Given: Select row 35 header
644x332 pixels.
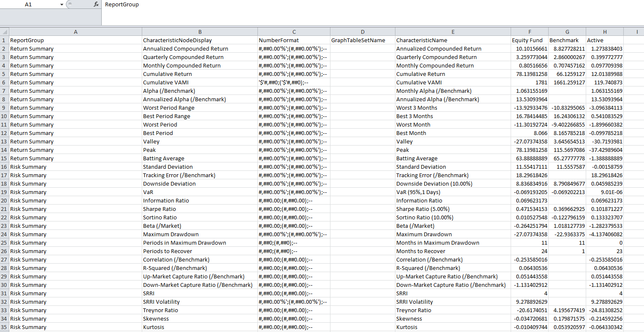Looking at the screenshot, I should coord(4,327).
